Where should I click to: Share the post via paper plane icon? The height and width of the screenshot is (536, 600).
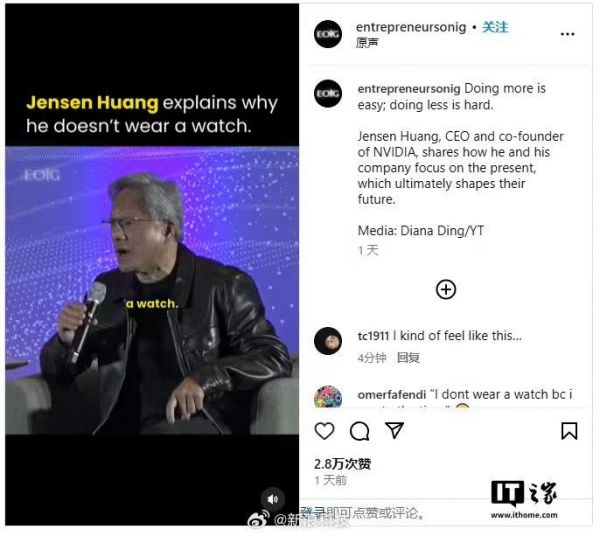[x=394, y=430]
